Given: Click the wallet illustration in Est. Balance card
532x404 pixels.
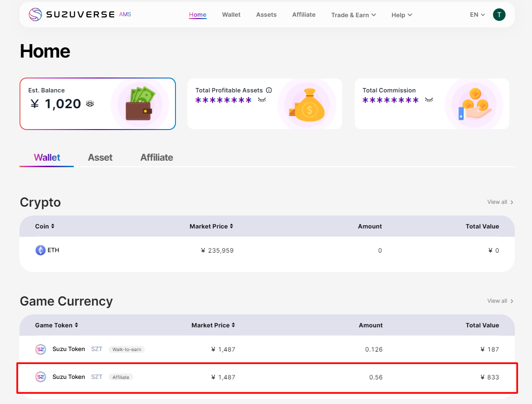Looking at the screenshot, I should click(x=139, y=104).
